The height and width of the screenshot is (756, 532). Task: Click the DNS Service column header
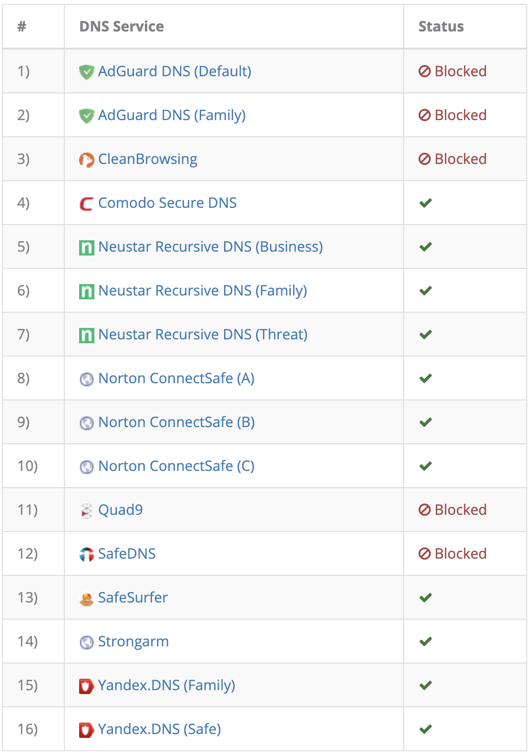pyautogui.click(x=122, y=27)
